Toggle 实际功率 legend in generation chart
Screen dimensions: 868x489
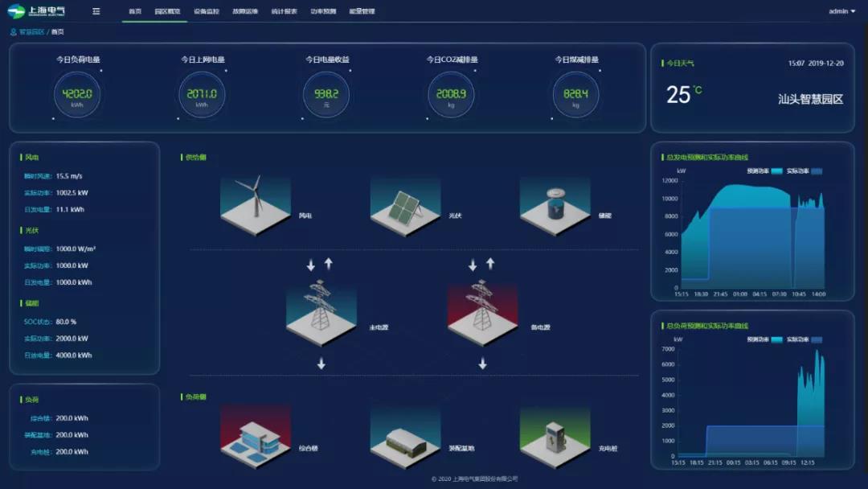805,171
